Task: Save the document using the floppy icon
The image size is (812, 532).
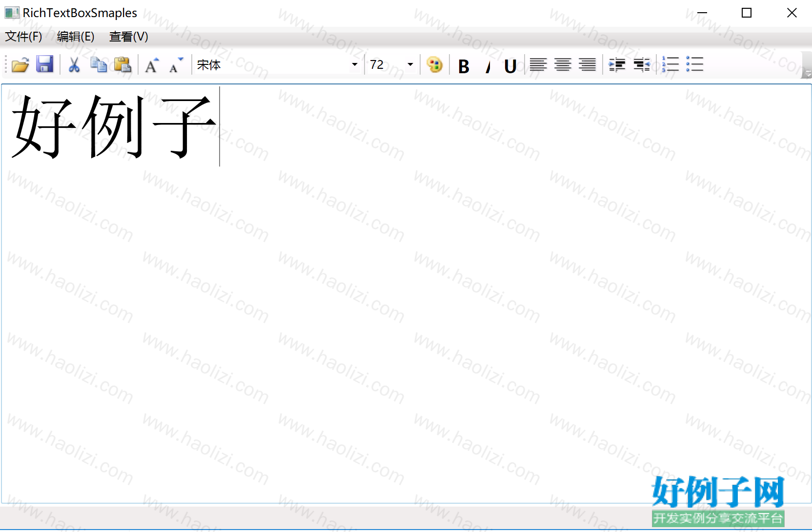Action: 45,64
